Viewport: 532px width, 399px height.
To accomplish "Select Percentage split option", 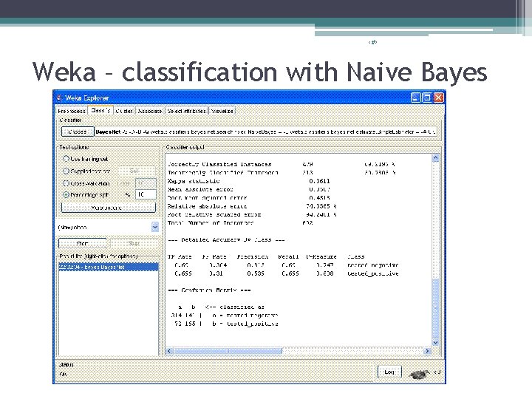I will (86, 195).
